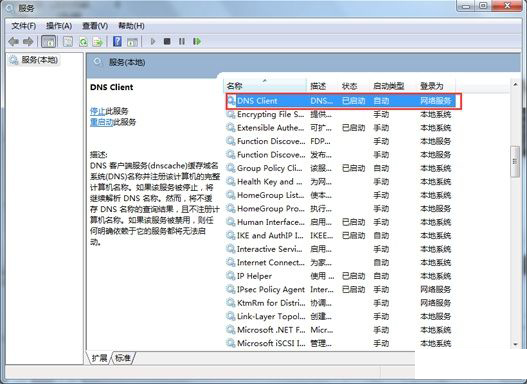527x384 pixels.
Task: Click the Export list toolbar icon
Action: coord(98,42)
